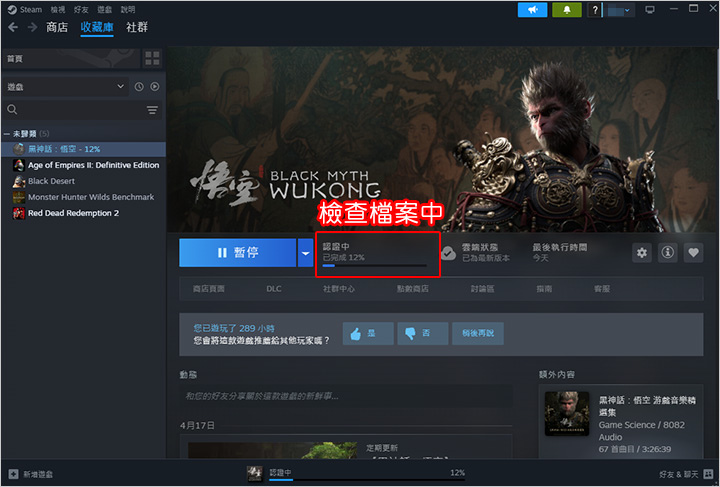Click Monster Hunter Wilds Benchmark icon

point(19,197)
